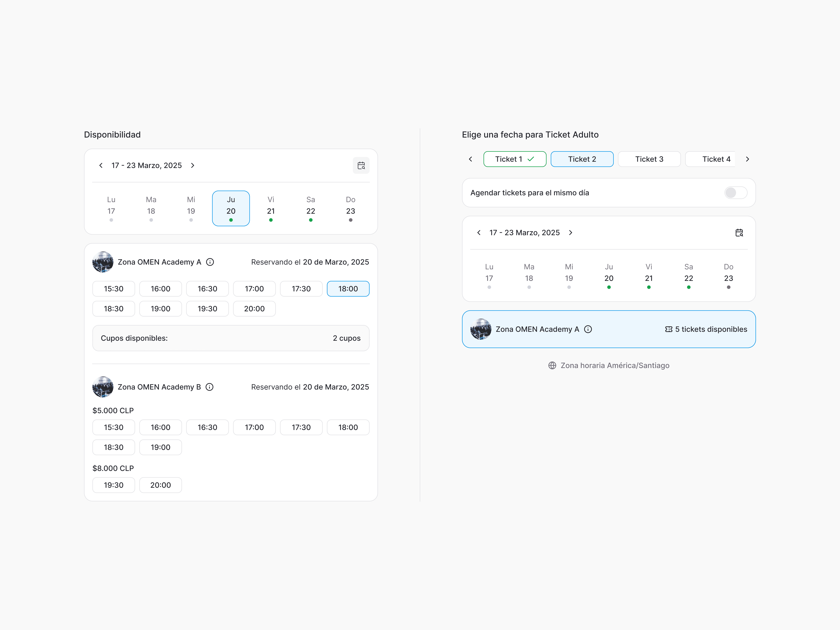Viewport: 840px width, 630px height.
Task: Choose 18:30 slot in Zona OMEN Academy A
Action: coord(114,309)
